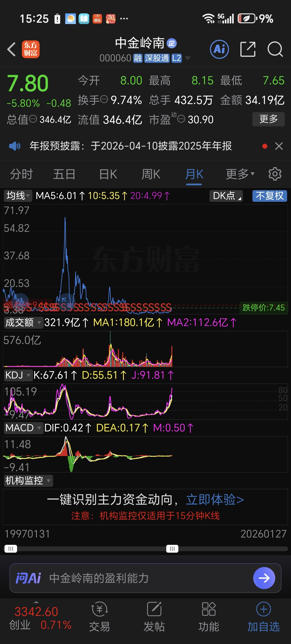Tap the L2 level tag
Image resolution: width=291 pixels, height=644 pixels.
click(177, 58)
